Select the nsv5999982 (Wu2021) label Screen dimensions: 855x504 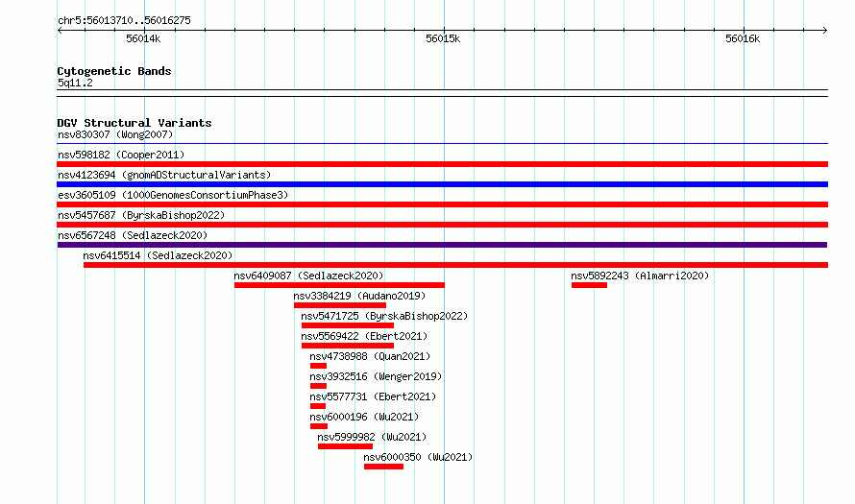[372, 437]
